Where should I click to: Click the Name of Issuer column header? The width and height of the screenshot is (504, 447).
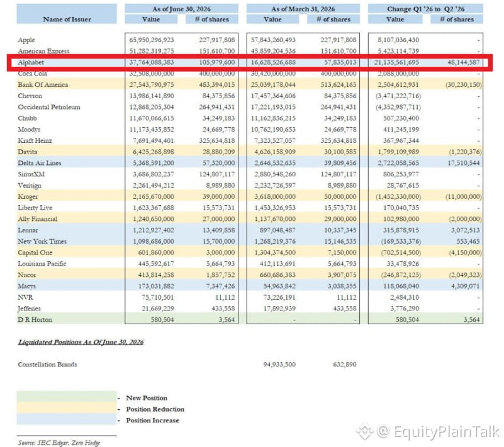[x=67, y=20]
